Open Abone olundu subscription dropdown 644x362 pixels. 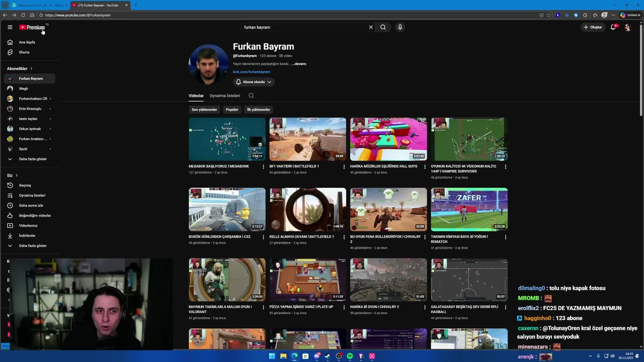pyautogui.click(x=254, y=82)
